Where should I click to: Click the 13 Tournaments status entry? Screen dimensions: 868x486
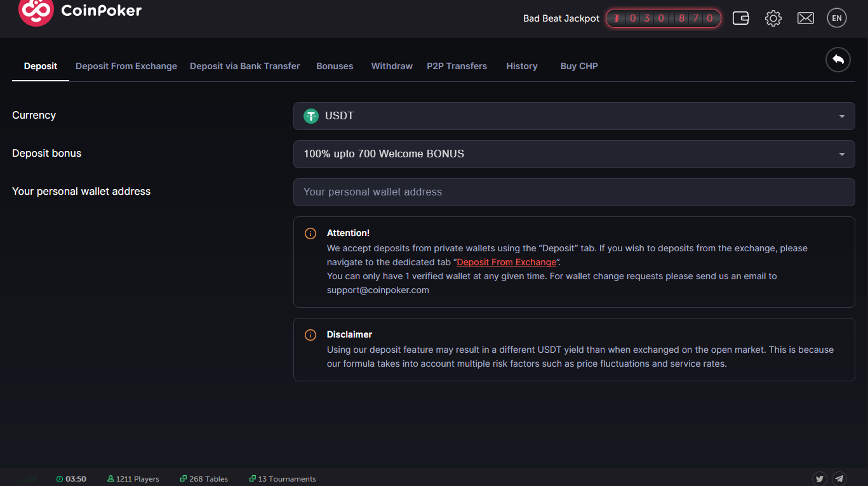pyautogui.click(x=283, y=479)
